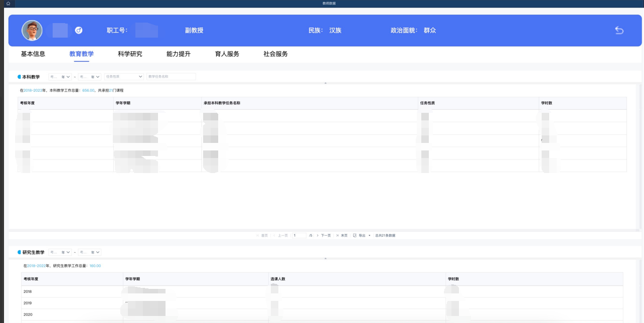Click the page number input box

pyautogui.click(x=299, y=235)
